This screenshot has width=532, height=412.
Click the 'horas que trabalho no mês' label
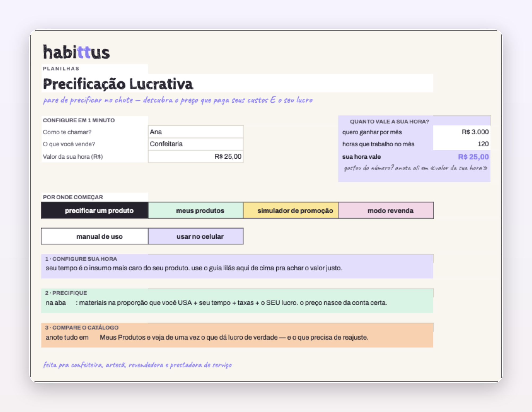point(378,144)
